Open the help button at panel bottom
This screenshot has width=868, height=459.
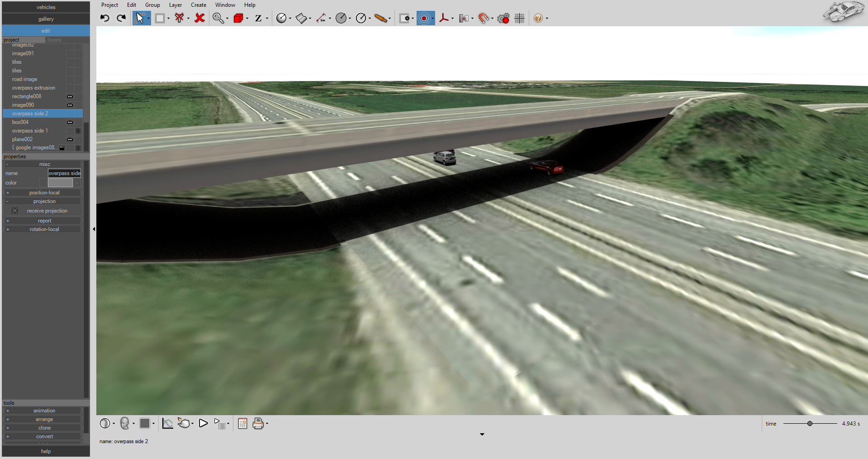click(x=45, y=451)
